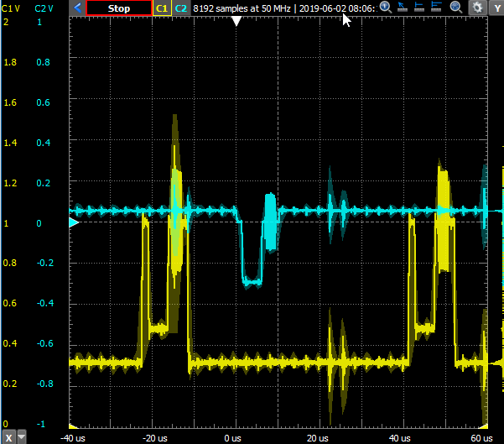Click the Stop acquisition button

pos(119,8)
